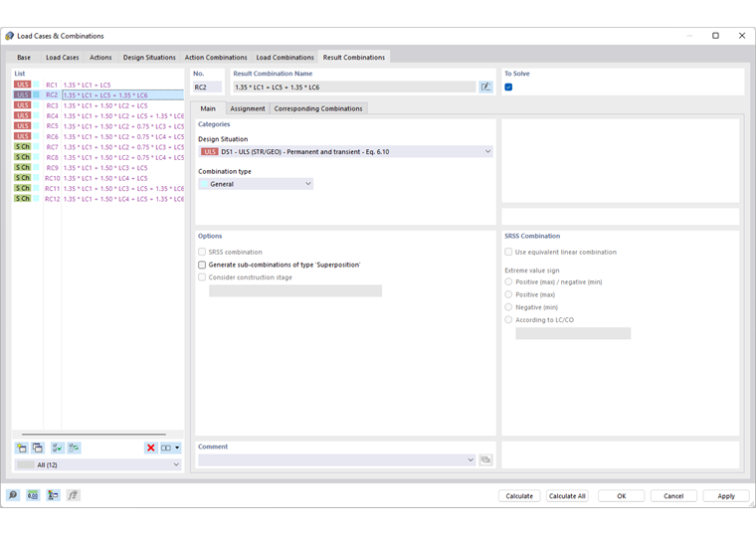Image resolution: width=756 pixels, height=536 pixels.
Task: Click the color swatch in Combination type field
Action: tap(204, 184)
